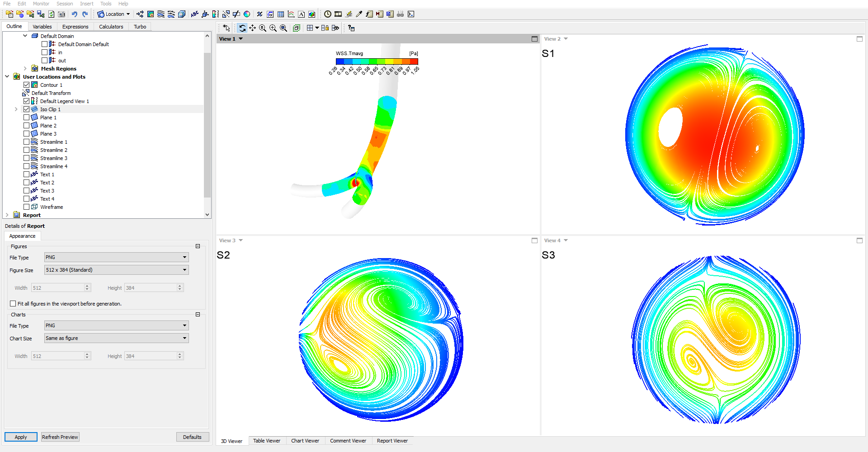The height and width of the screenshot is (452, 868).
Task: Uncheck the Contour 1 visibility checkbox
Action: 26,85
